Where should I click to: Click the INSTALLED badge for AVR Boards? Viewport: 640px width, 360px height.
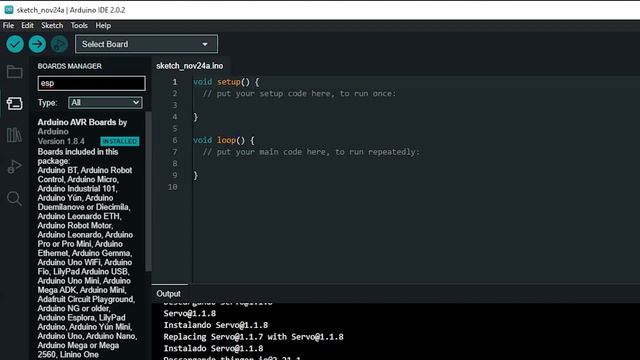pos(120,141)
